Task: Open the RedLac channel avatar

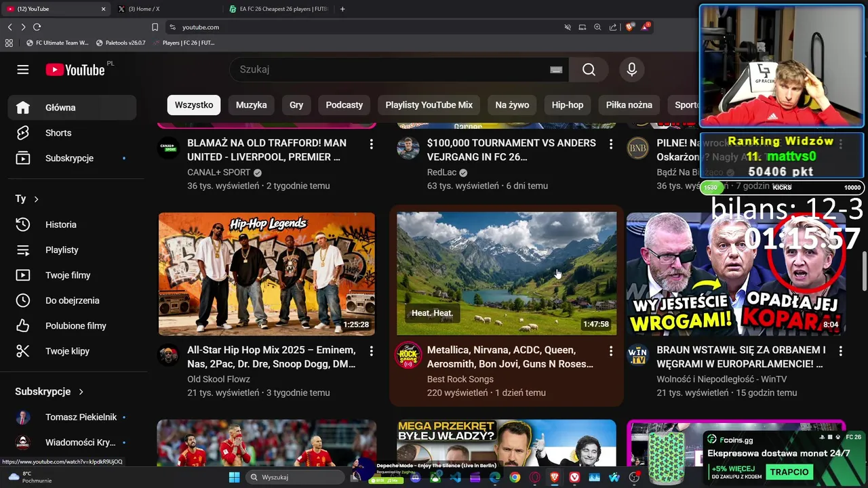Action: [x=408, y=148]
